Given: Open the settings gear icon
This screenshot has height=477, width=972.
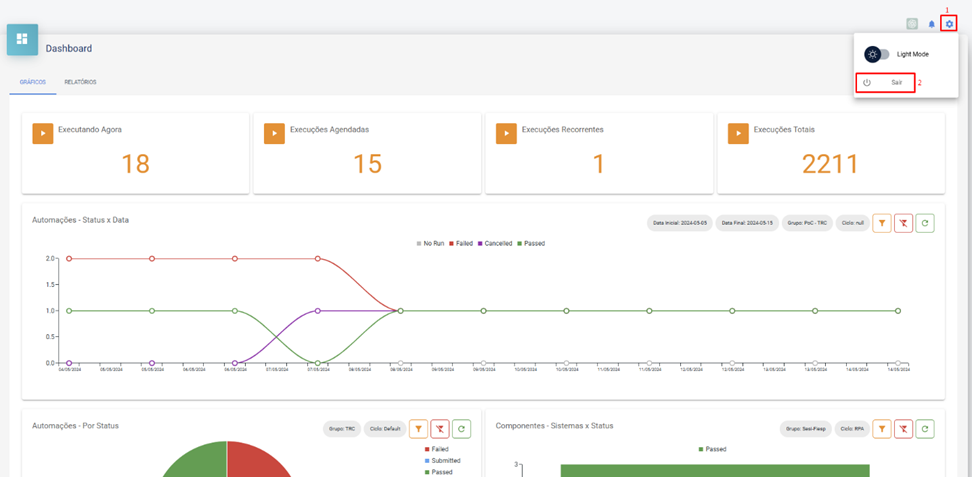Looking at the screenshot, I should pos(949,24).
